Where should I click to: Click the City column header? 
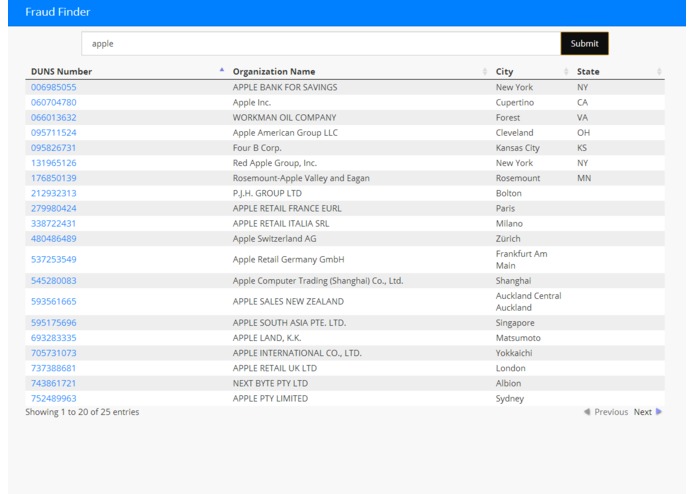tap(504, 71)
